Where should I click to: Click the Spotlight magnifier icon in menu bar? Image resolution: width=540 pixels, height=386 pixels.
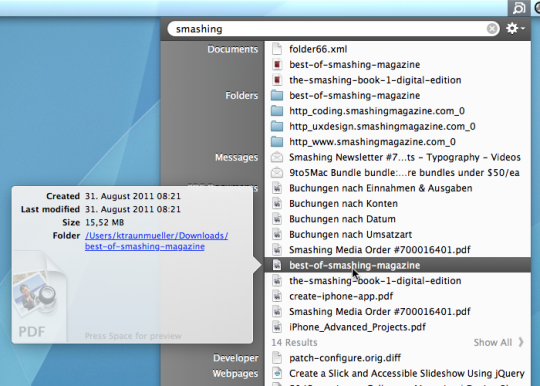click(x=519, y=8)
